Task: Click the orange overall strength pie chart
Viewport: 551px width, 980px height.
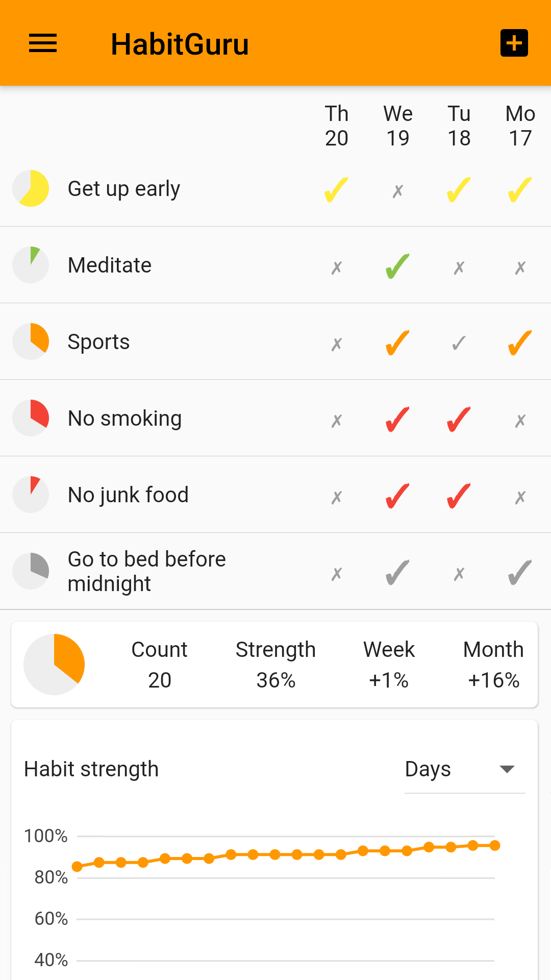Action: [x=54, y=664]
